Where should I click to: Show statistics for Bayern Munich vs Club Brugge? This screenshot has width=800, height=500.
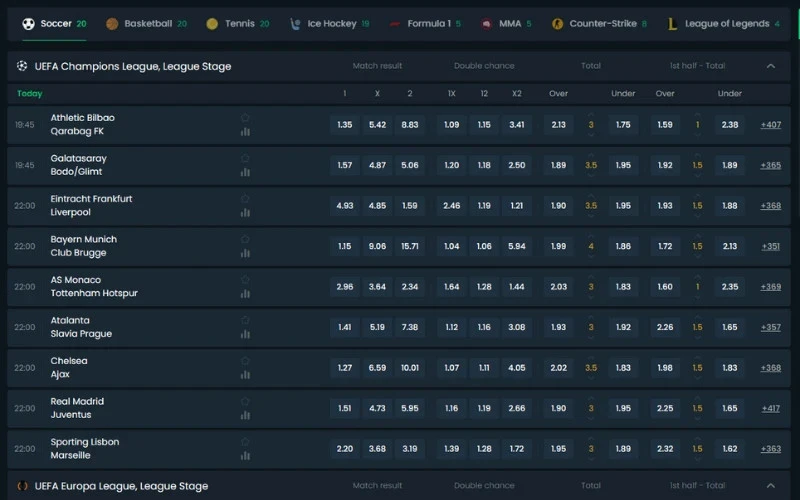click(x=245, y=253)
